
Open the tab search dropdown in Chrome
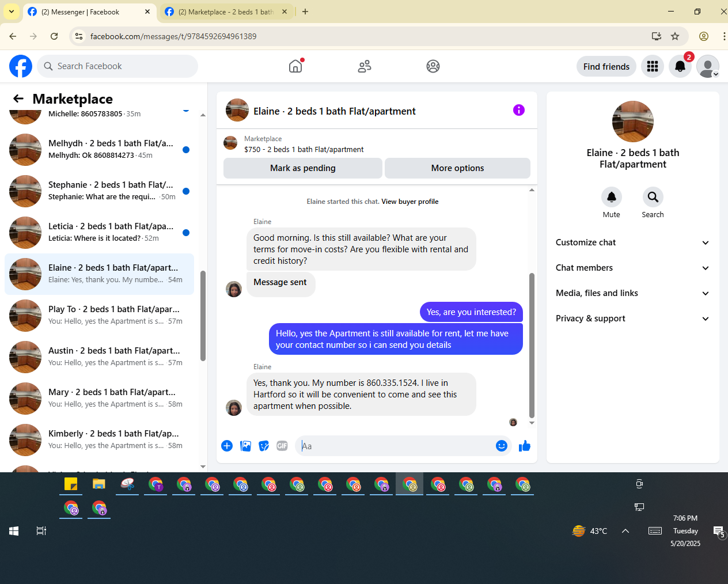coord(12,12)
